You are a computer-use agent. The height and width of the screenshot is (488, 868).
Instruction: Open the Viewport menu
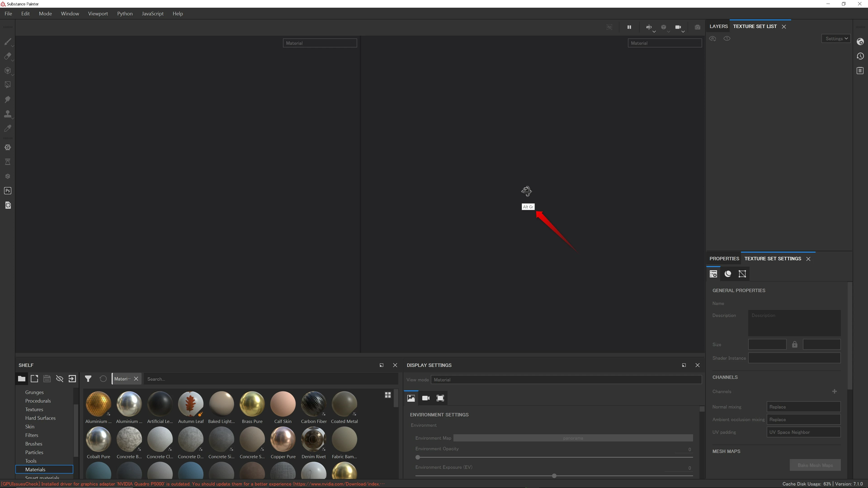[98, 14]
